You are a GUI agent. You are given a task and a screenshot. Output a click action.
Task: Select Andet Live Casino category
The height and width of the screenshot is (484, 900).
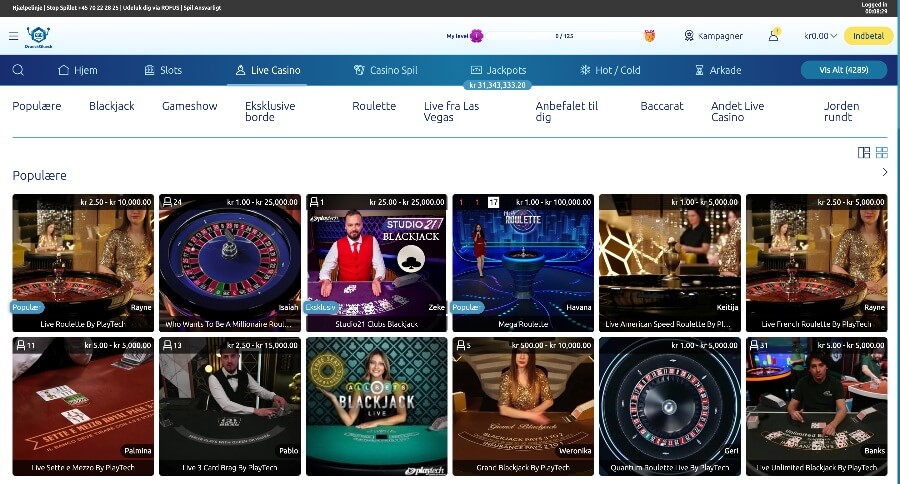pos(738,111)
